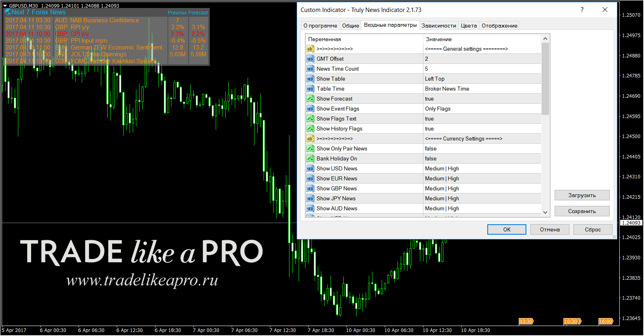Toggle the Show Only Pair News false value
Image resolution: width=644 pixels, height=336 pixels.
pyautogui.click(x=482, y=148)
